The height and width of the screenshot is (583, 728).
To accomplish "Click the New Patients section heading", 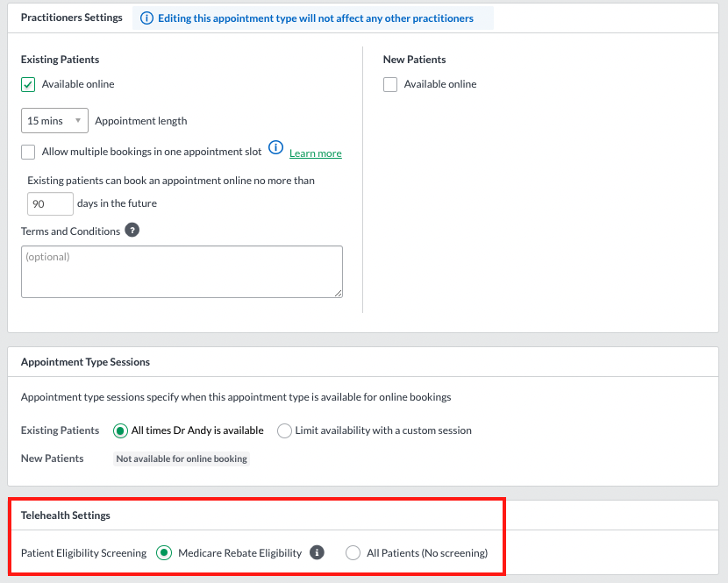I will click(414, 60).
